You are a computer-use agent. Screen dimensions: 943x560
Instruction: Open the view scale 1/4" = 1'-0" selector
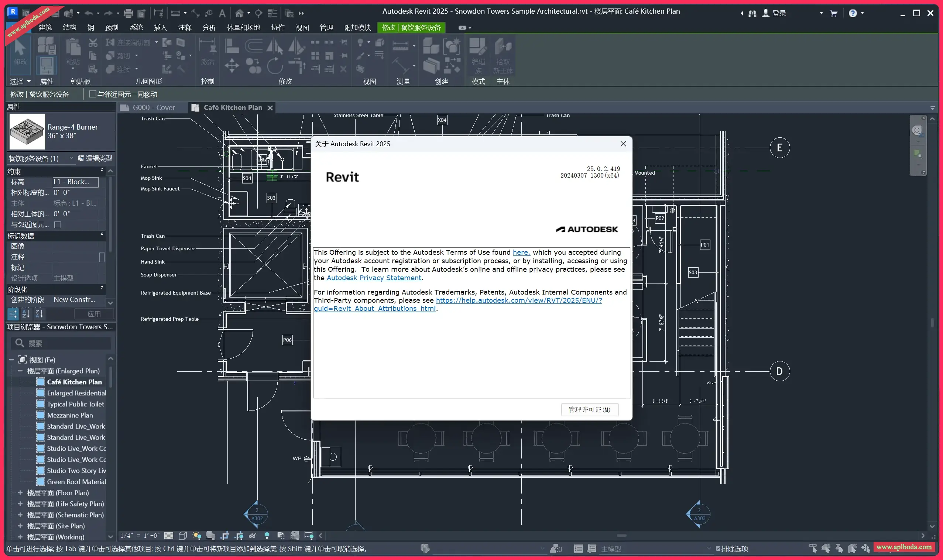pyautogui.click(x=140, y=536)
